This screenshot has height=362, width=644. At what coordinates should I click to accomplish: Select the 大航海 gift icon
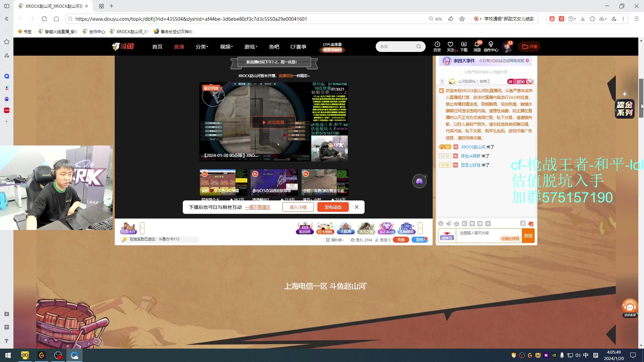[346, 228]
